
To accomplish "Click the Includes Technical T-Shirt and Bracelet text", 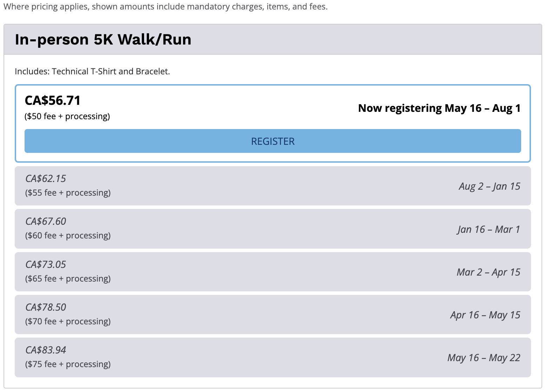I will 92,71.
